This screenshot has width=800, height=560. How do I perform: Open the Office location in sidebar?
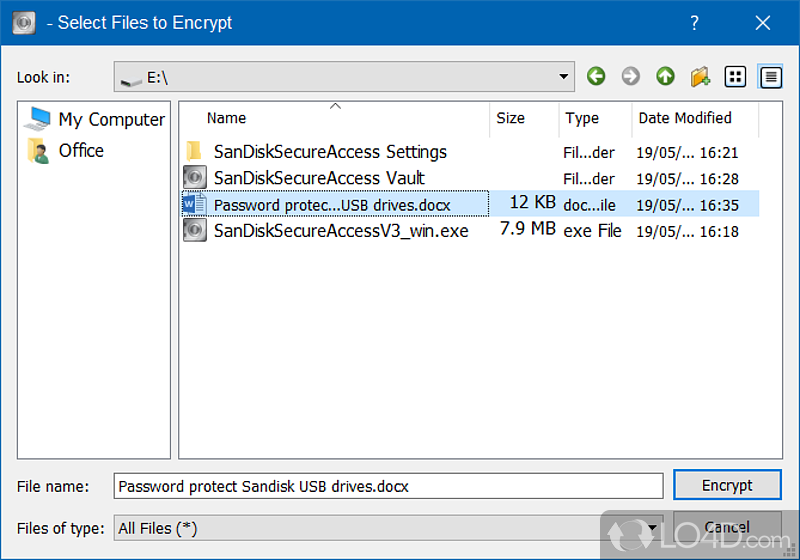pyautogui.click(x=80, y=151)
